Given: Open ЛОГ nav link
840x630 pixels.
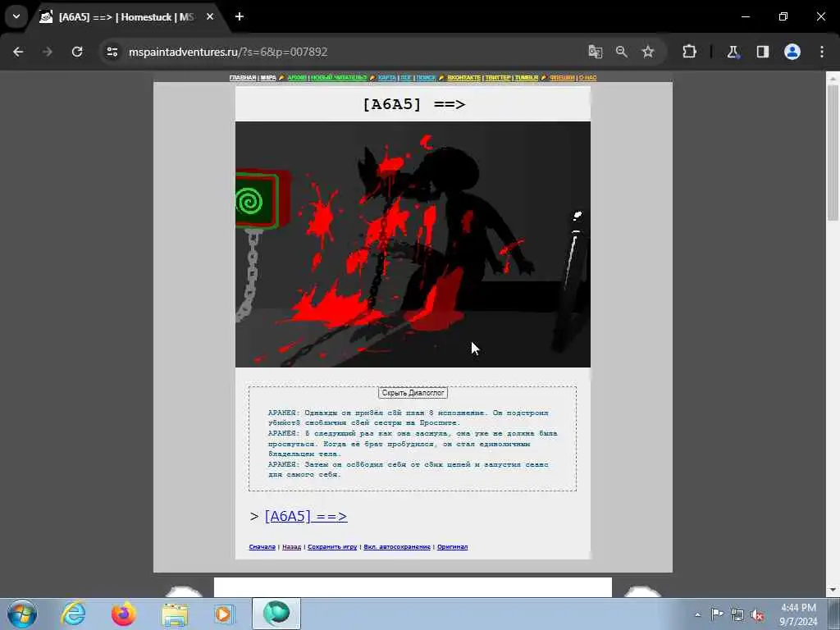Looking at the screenshot, I should 406,78.
